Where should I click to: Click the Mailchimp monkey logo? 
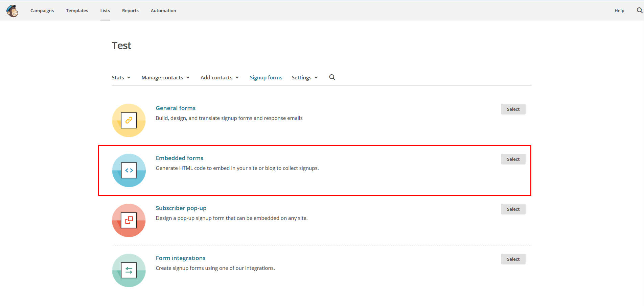[x=12, y=11]
